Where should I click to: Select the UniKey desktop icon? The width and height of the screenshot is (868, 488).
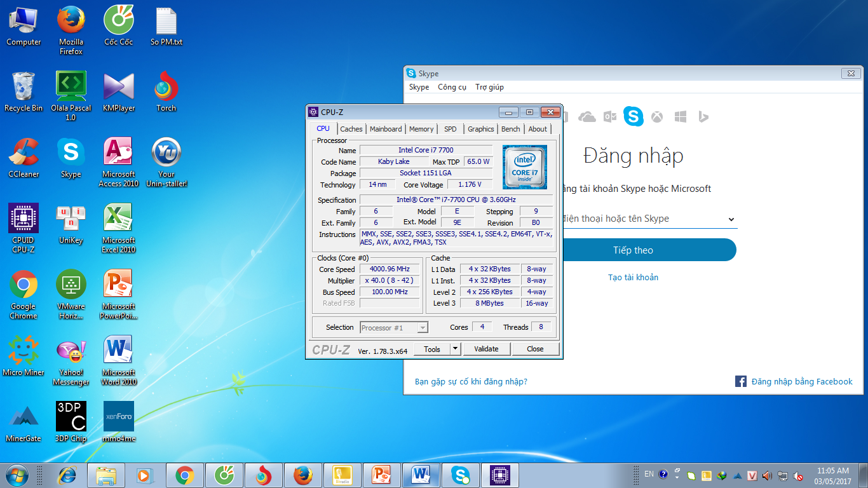[x=71, y=224]
